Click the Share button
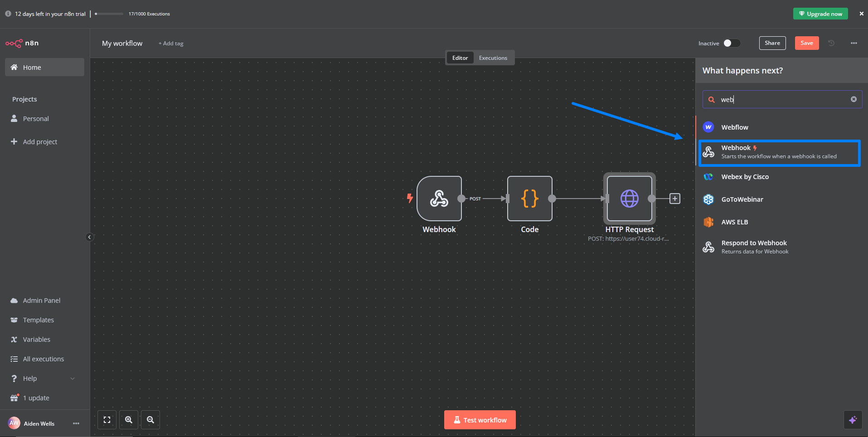This screenshot has height=437, width=868. 772,43
